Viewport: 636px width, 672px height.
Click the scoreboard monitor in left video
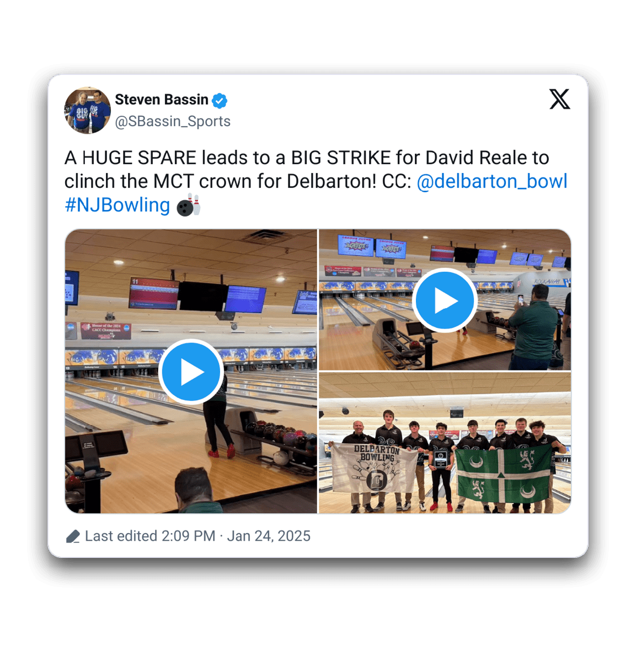click(154, 294)
